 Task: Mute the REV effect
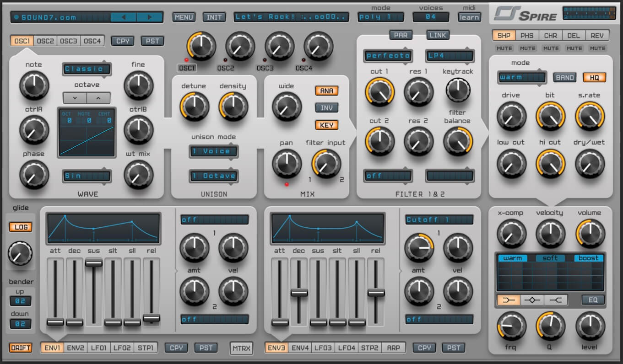click(x=597, y=48)
